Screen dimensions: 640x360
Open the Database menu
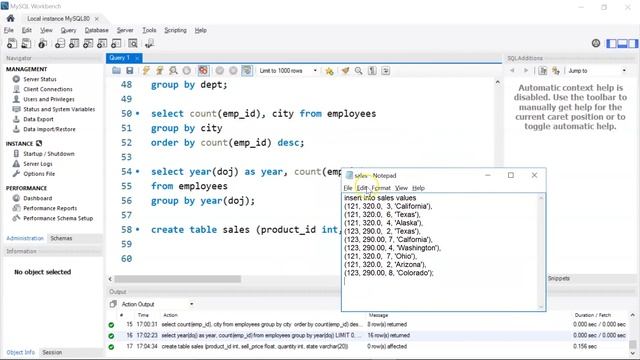(97, 30)
